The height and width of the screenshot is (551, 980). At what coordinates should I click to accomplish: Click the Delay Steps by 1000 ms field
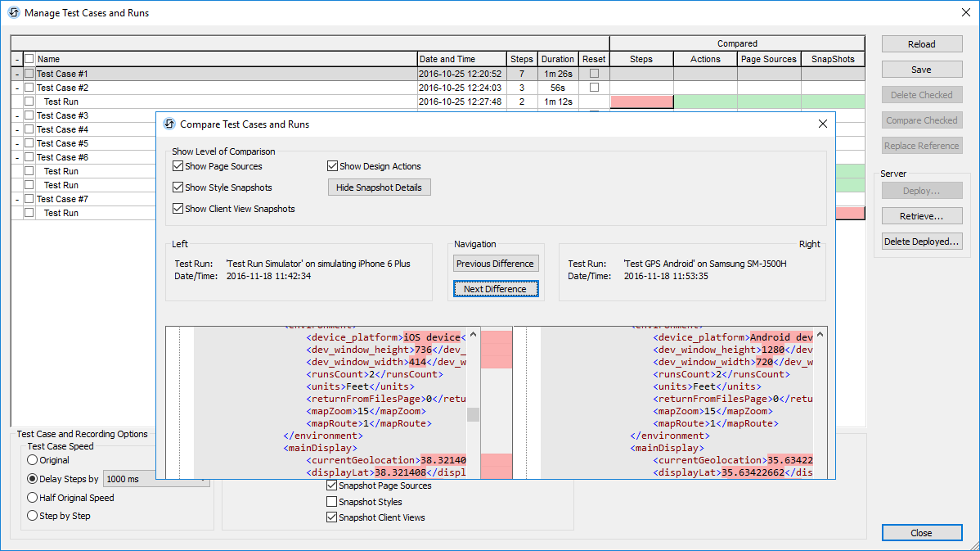click(x=155, y=479)
